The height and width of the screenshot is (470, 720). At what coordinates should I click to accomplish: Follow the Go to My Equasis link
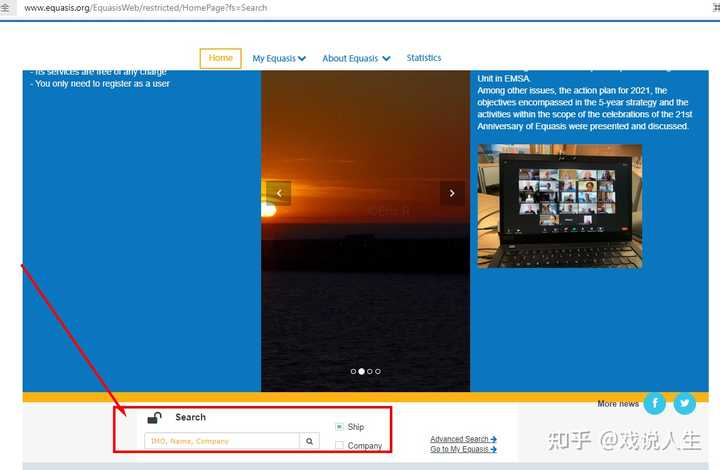[463, 449]
